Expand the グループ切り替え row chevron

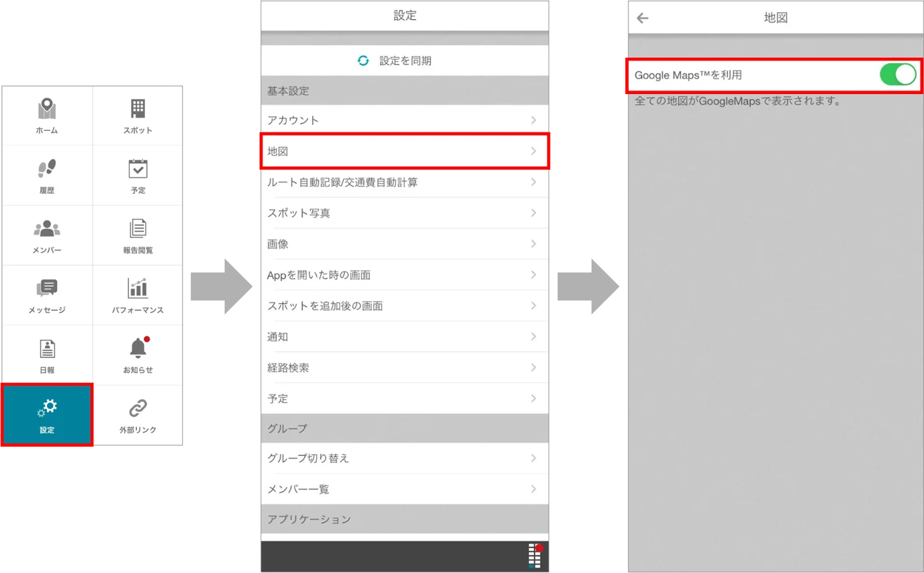(533, 458)
